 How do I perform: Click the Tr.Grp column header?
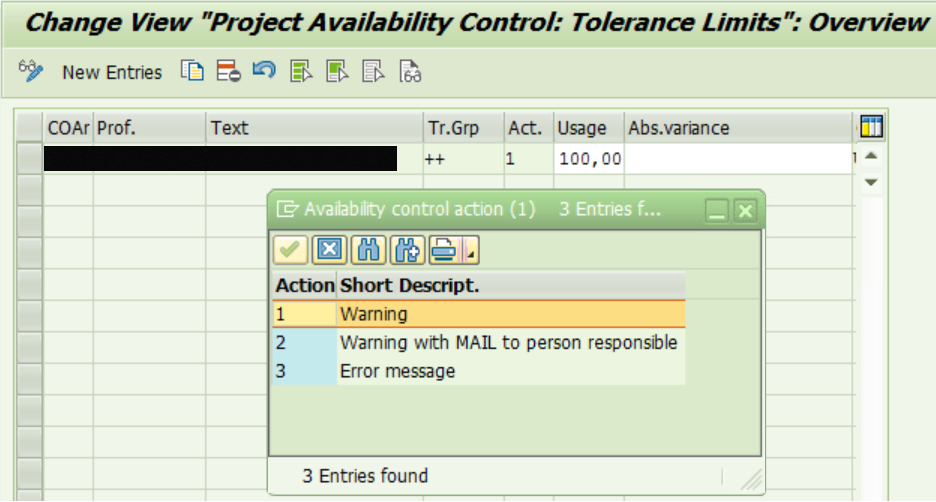coord(463,128)
